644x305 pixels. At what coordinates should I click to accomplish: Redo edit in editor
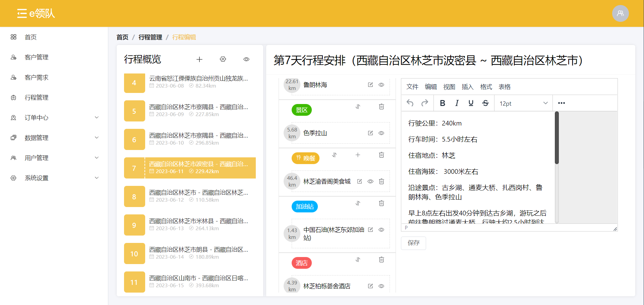[x=425, y=103]
